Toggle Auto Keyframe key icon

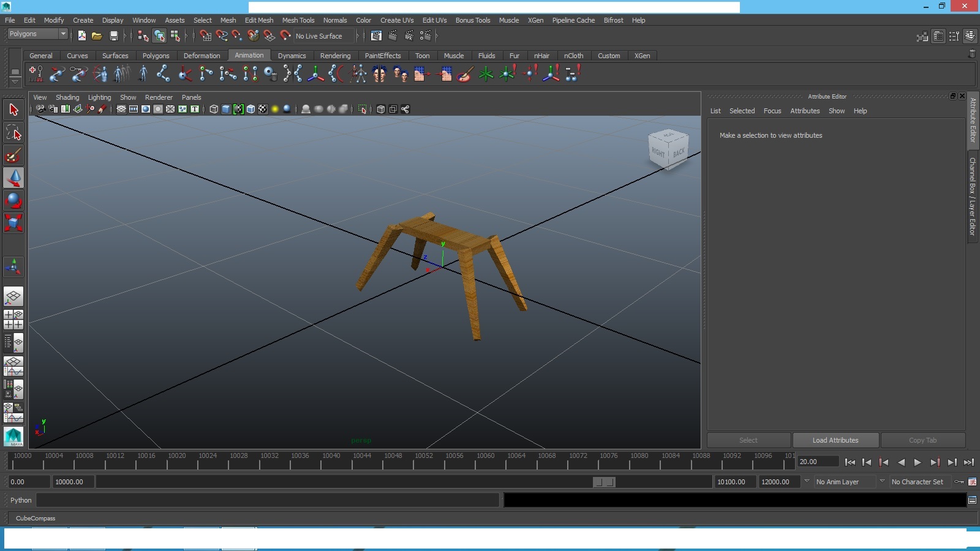coord(959,482)
